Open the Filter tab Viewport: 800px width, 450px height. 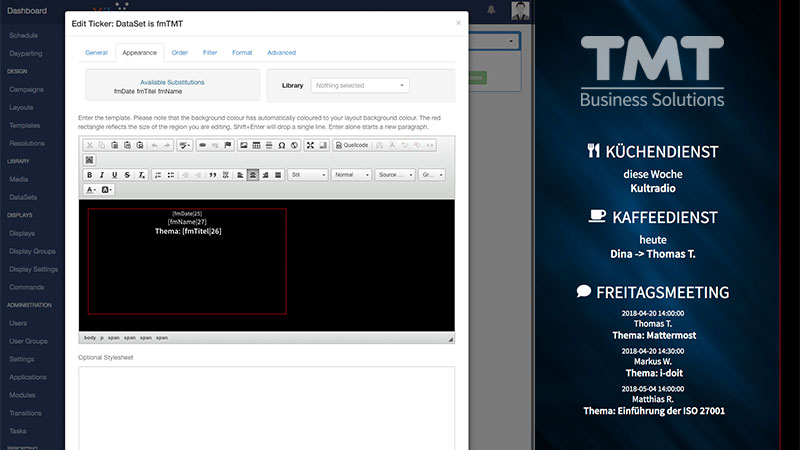click(210, 53)
